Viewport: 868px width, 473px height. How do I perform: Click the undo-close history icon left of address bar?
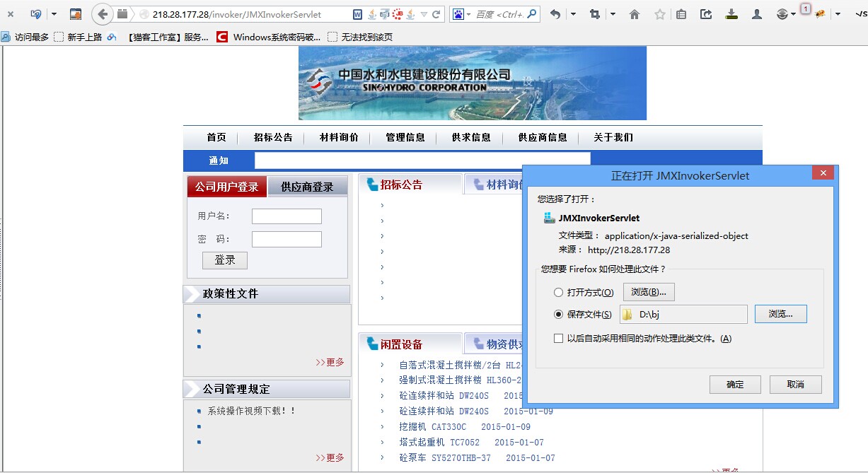click(36, 14)
